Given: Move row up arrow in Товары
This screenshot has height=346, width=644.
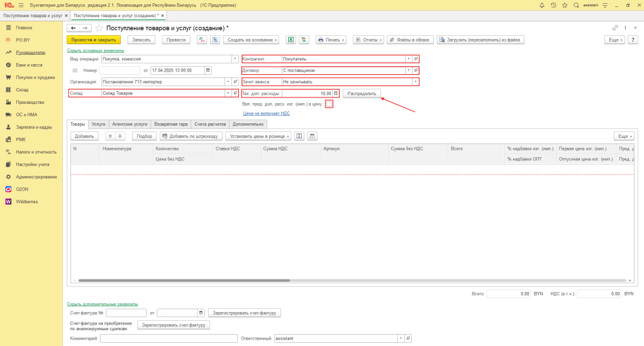Looking at the screenshot, I should point(110,136).
